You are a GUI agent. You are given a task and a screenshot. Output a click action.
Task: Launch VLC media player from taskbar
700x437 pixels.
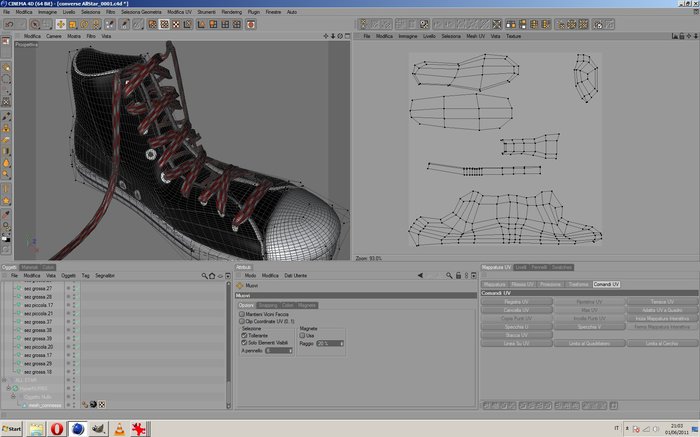[x=121, y=428]
